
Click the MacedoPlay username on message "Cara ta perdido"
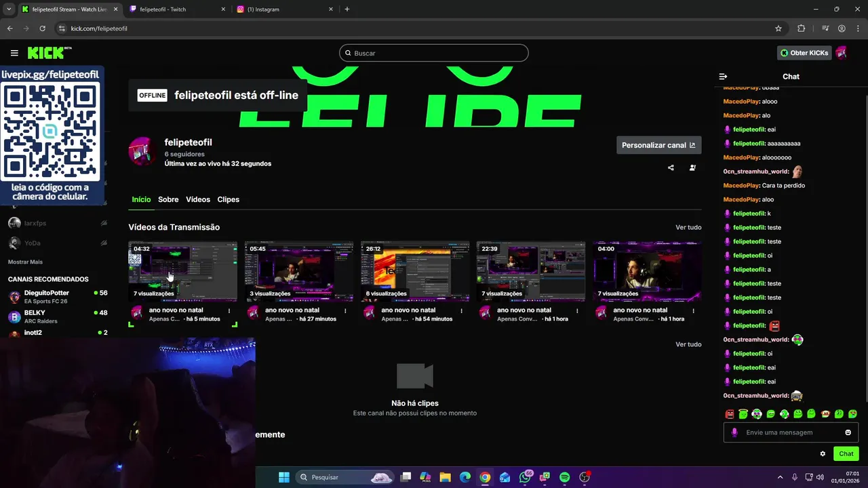pos(741,186)
